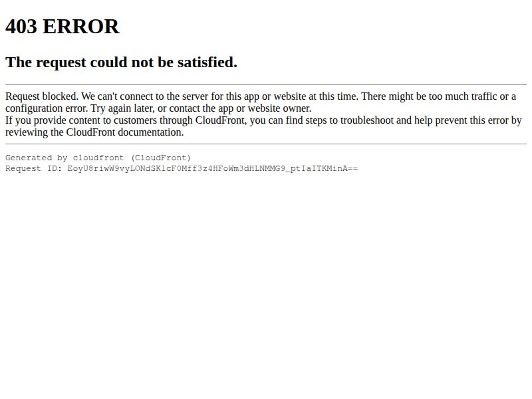Click the 403 ERROR heading

click(x=62, y=27)
